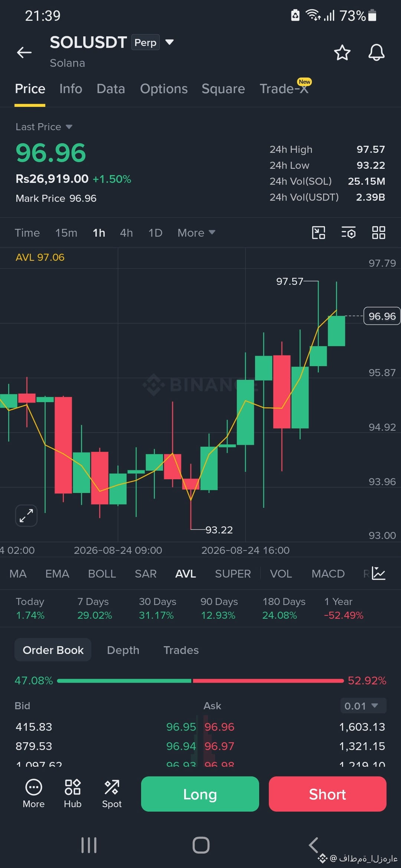Add SOLUSDT to favorites with star icon

342,52
